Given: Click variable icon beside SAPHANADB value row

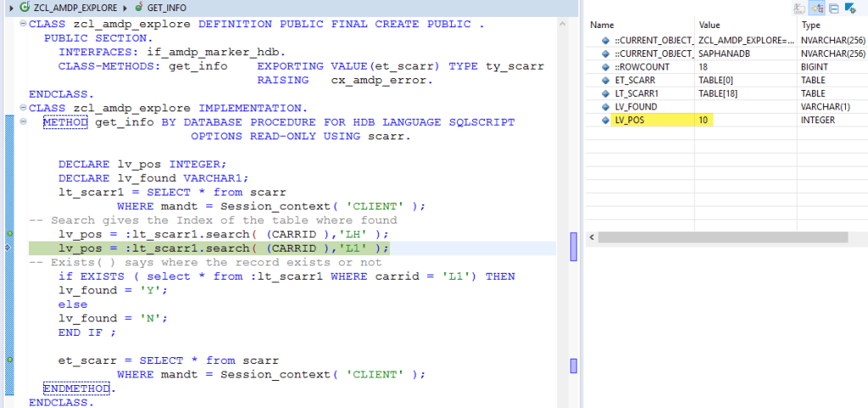Looking at the screenshot, I should [x=606, y=54].
